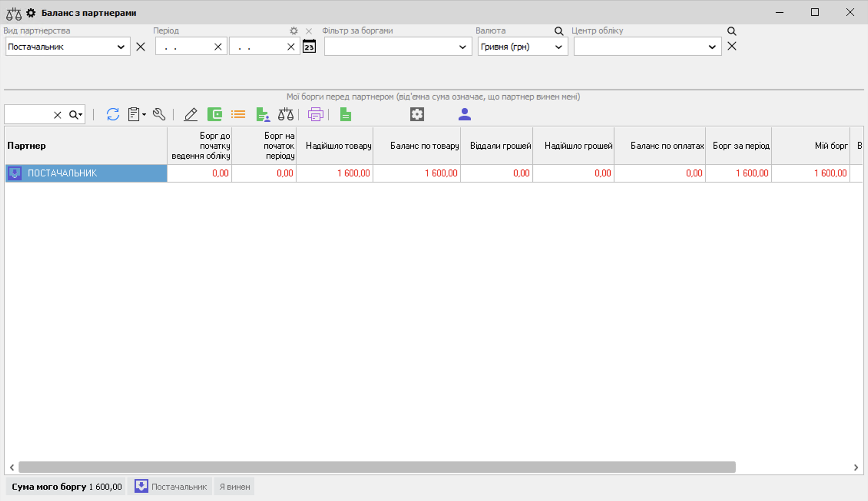The height and width of the screenshot is (501, 868).
Task: Click the blue refresh arrows icon
Action: click(x=113, y=114)
